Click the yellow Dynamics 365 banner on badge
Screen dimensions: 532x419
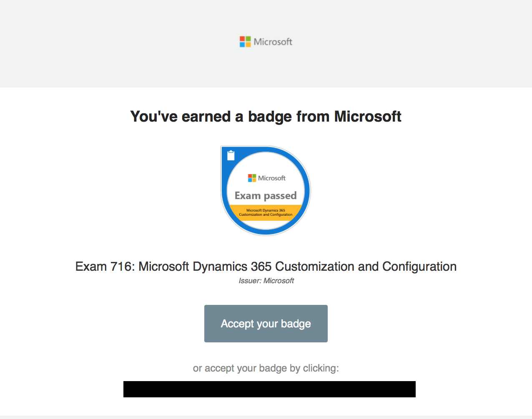[266, 212]
